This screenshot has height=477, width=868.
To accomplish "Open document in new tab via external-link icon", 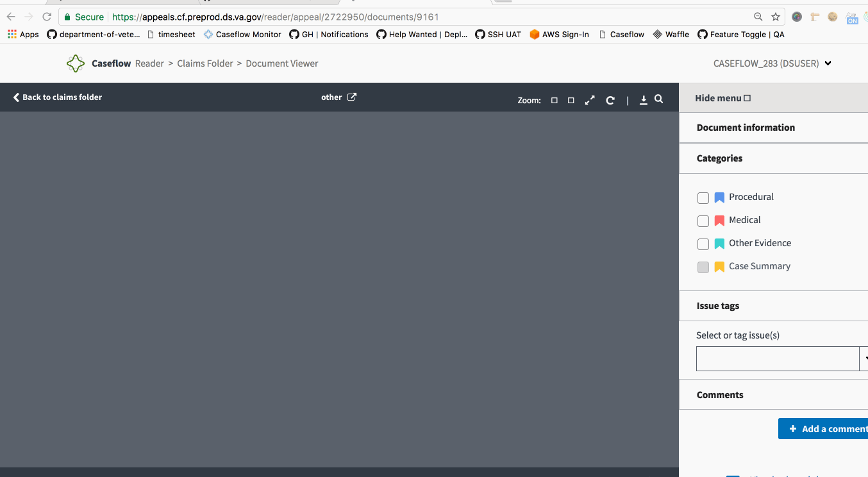I will coord(352,97).
